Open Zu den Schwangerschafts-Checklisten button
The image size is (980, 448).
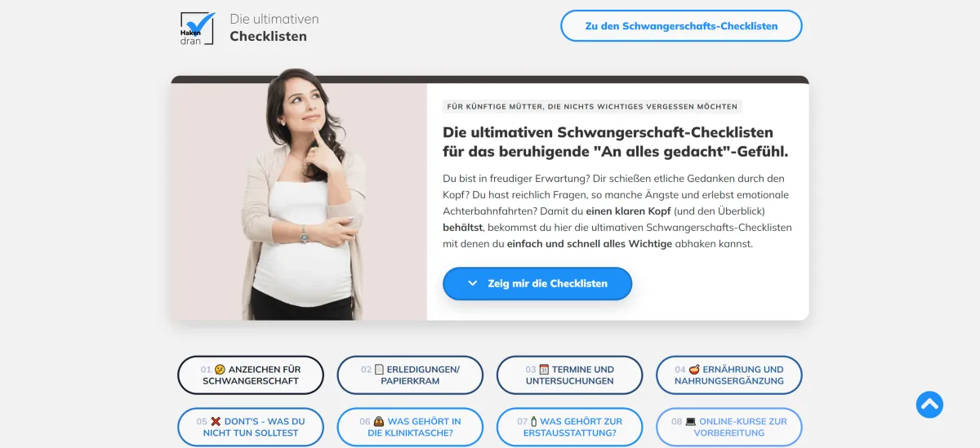tap(681, 26)
